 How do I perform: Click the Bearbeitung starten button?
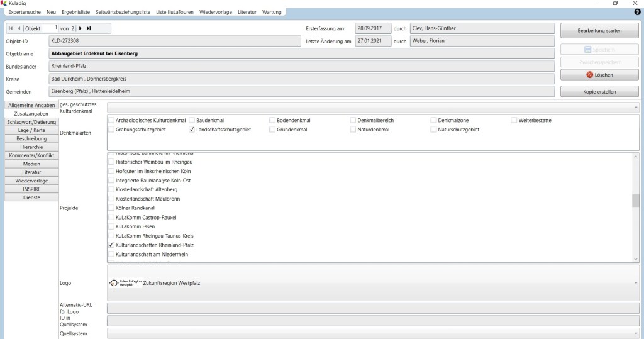[599, 30]
